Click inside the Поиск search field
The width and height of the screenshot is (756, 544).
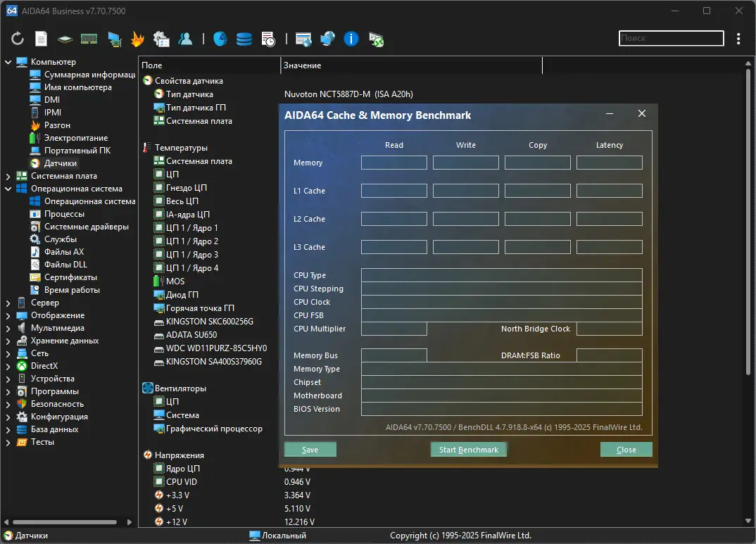(670, 38)
